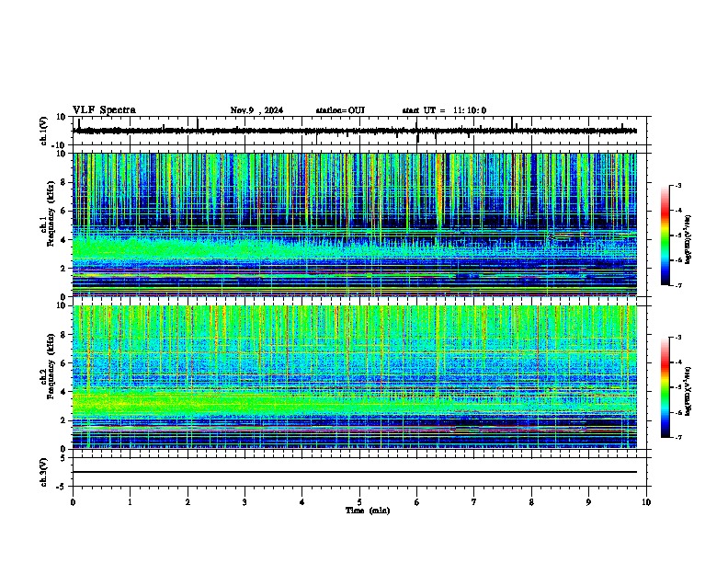
Task: Click the "ch.3(V)" axis label
Action: tap(44, 472)
